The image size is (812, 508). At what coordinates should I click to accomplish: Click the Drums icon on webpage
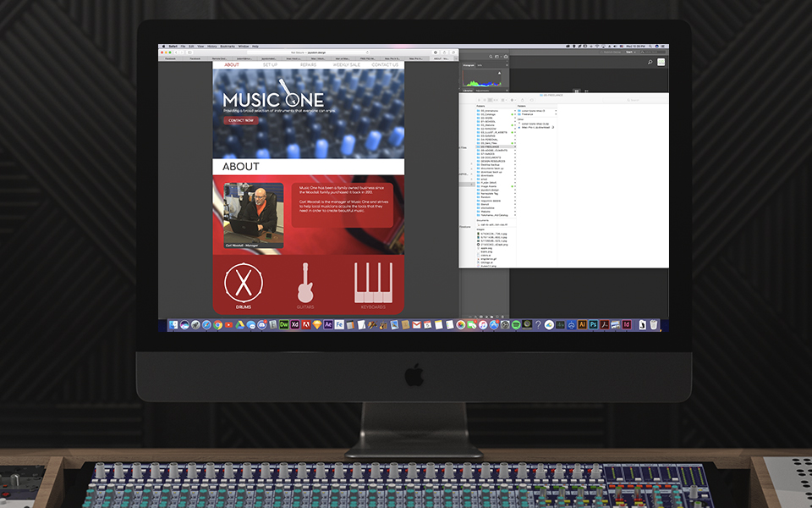pos(243,282)
